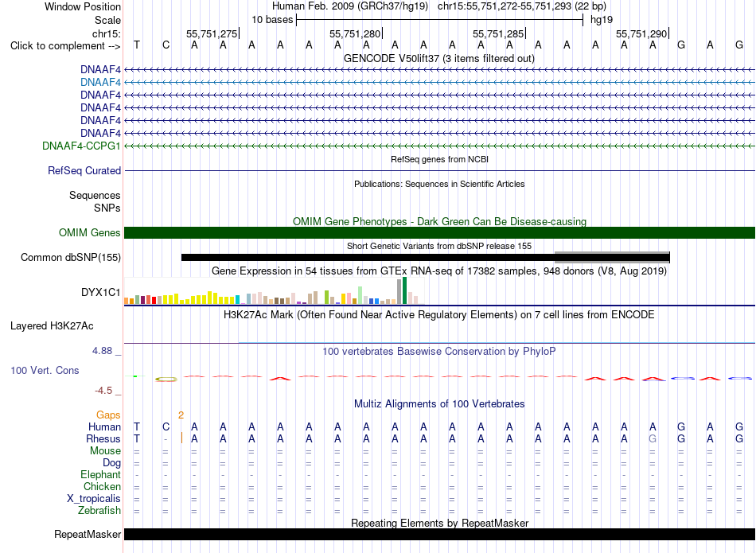
Task: Click the light-blue DNAAF4 transcript label
Action: (x=100, y=83)
